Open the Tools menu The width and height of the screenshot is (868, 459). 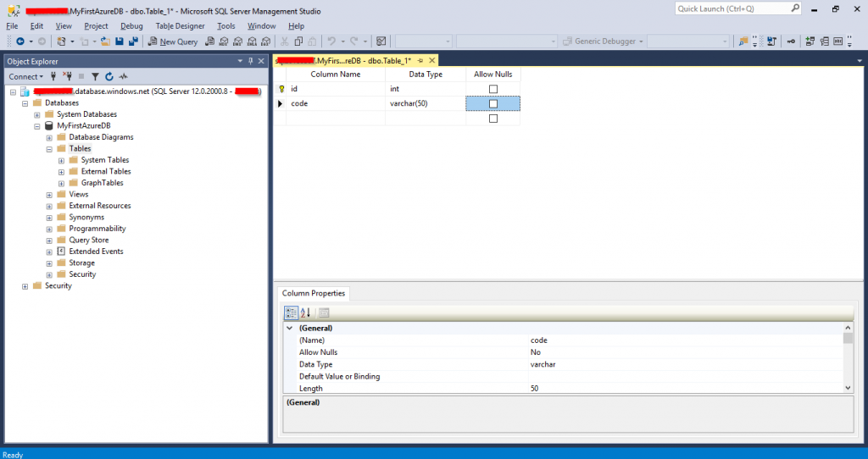coord(225,26)
